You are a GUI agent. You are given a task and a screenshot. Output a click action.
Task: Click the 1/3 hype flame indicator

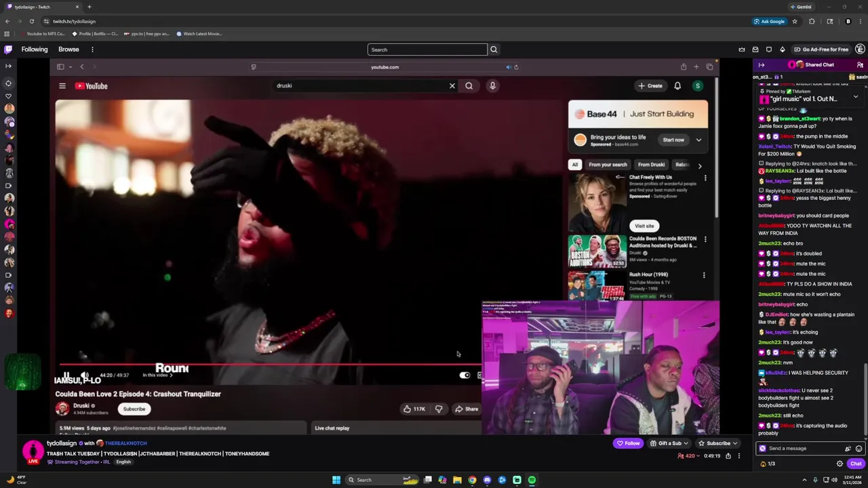click(768, 464)
